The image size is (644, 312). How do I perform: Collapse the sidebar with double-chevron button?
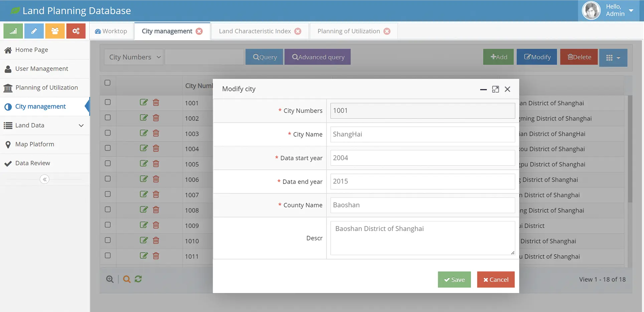click(x=44, y=179)
